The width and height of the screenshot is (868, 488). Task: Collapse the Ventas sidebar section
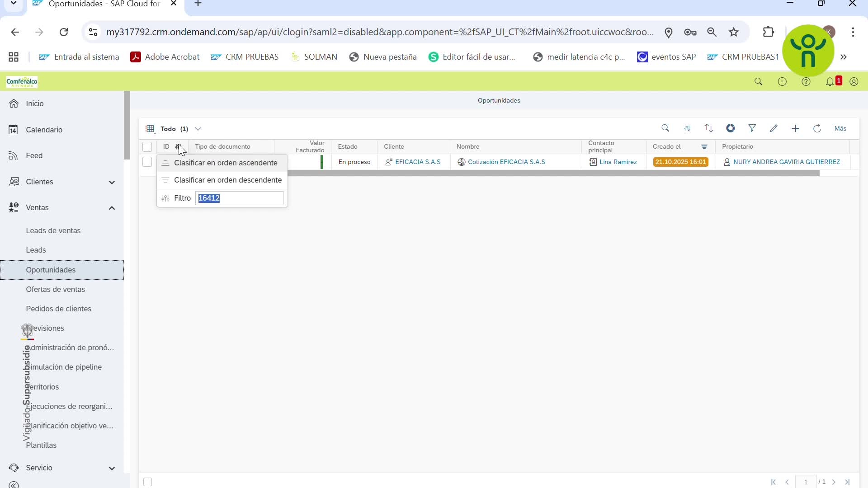point(112,208)
